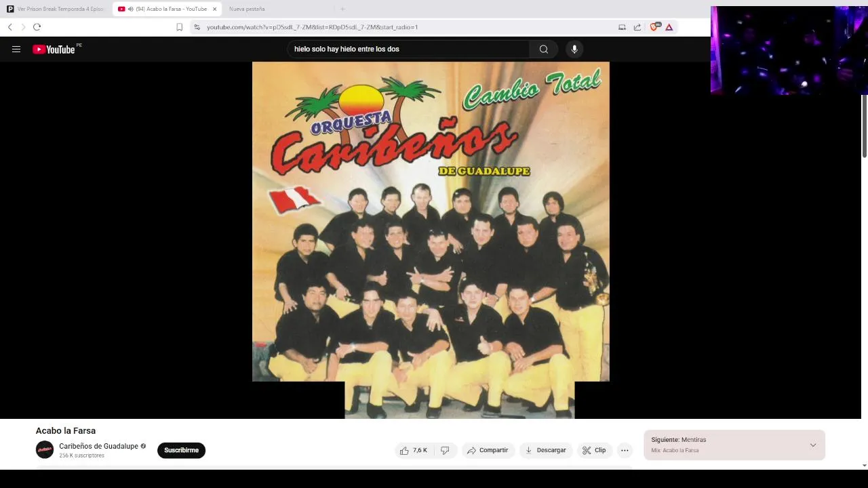Click the Descargar button
Image resolution: width=868 pixels, height=488 pixels.
pos(546,450)
